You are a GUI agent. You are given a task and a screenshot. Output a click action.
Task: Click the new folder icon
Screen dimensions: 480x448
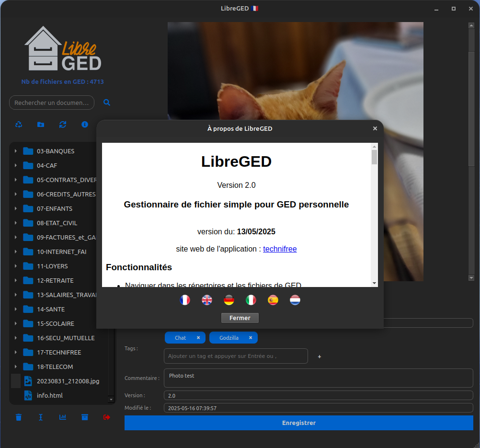tap(41, 125)
